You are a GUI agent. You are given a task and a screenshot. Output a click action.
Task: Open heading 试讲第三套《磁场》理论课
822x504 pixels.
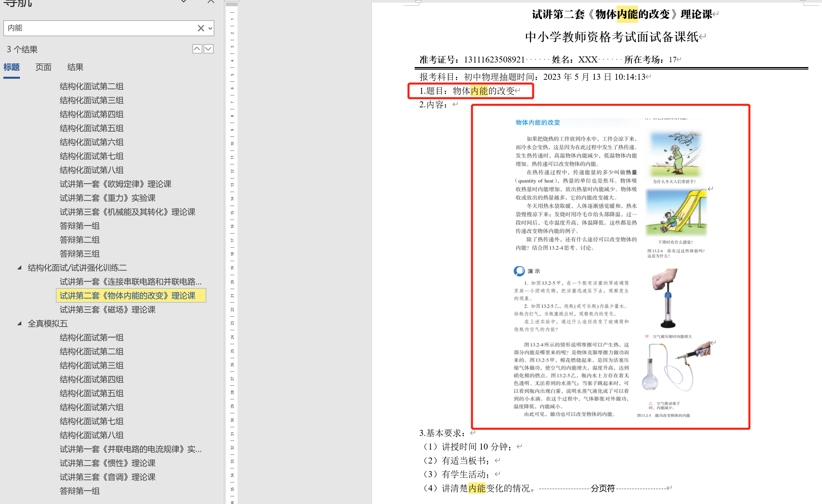coord(107,310)
